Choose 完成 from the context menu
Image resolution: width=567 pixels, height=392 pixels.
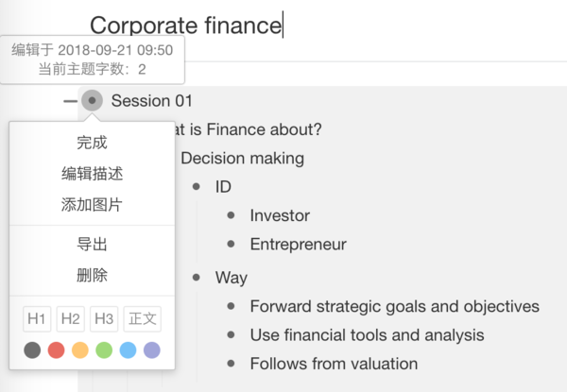92,143
